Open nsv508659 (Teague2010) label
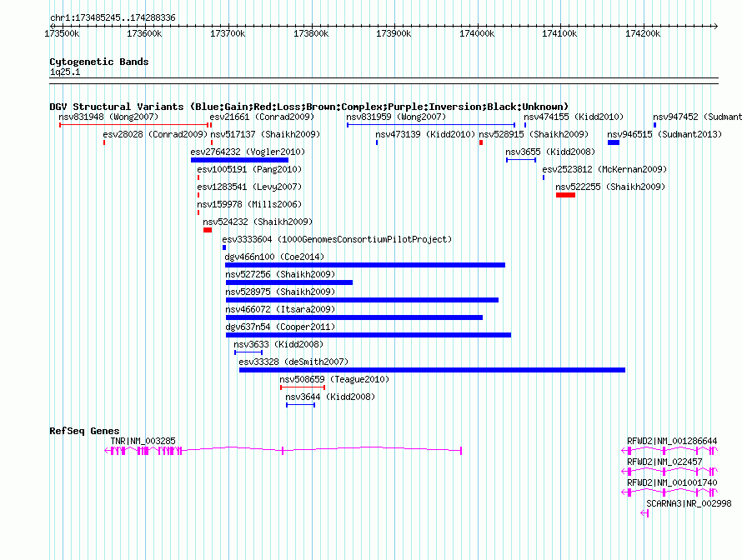 click(x=334, y=379)
